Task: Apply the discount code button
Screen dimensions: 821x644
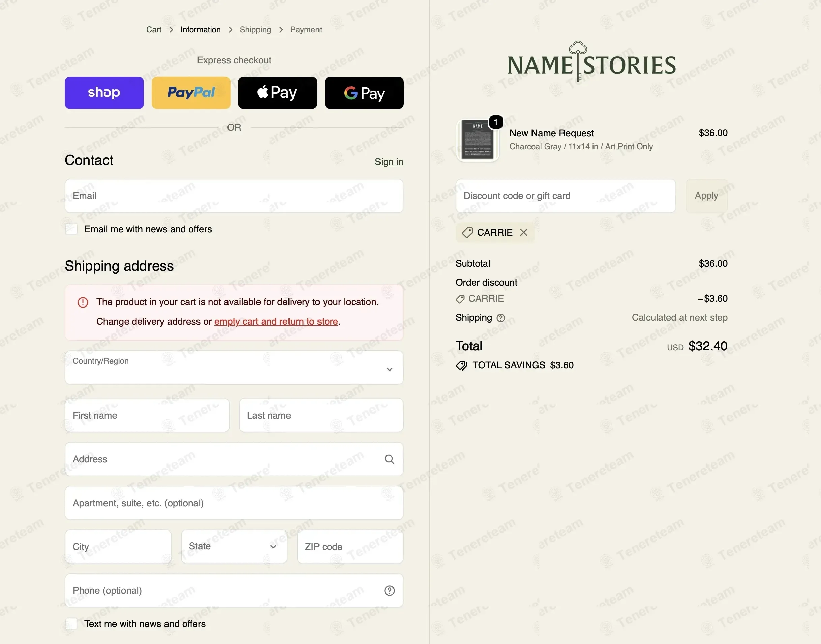Action: click(x=706, y=196)
